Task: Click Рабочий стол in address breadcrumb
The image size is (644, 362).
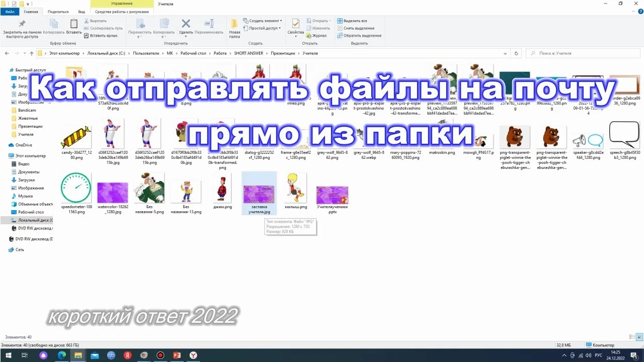Action: (x=193, y=53)
